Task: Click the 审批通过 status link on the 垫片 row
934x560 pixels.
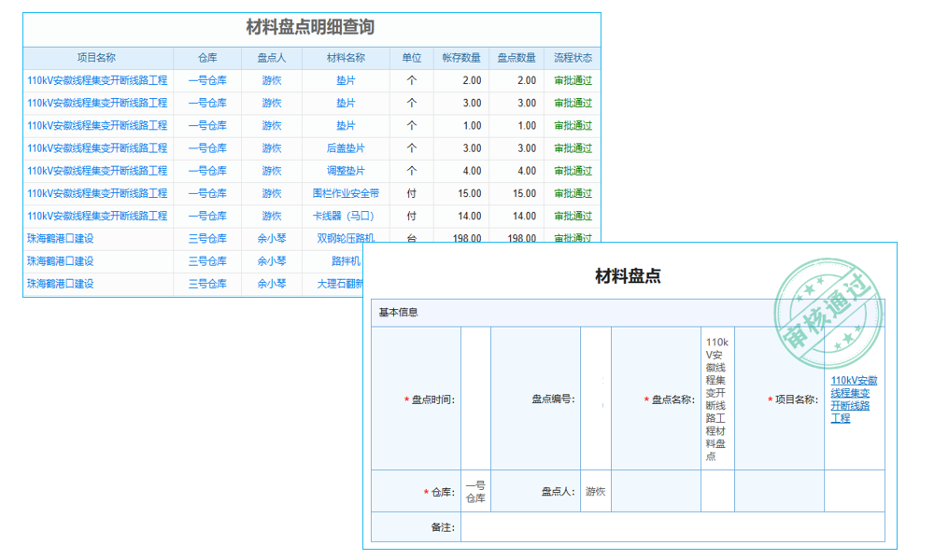Action: 575,80
